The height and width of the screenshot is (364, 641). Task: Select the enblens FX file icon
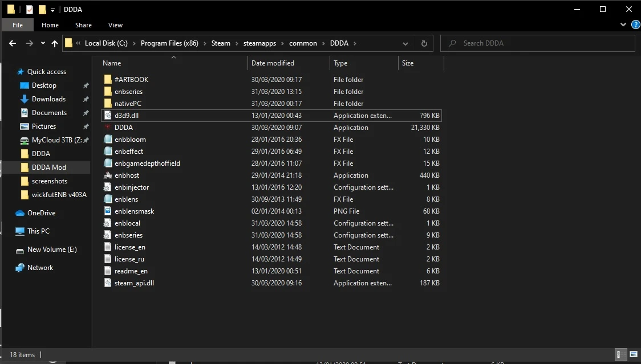pyautogui.click(x=108, y=199)
